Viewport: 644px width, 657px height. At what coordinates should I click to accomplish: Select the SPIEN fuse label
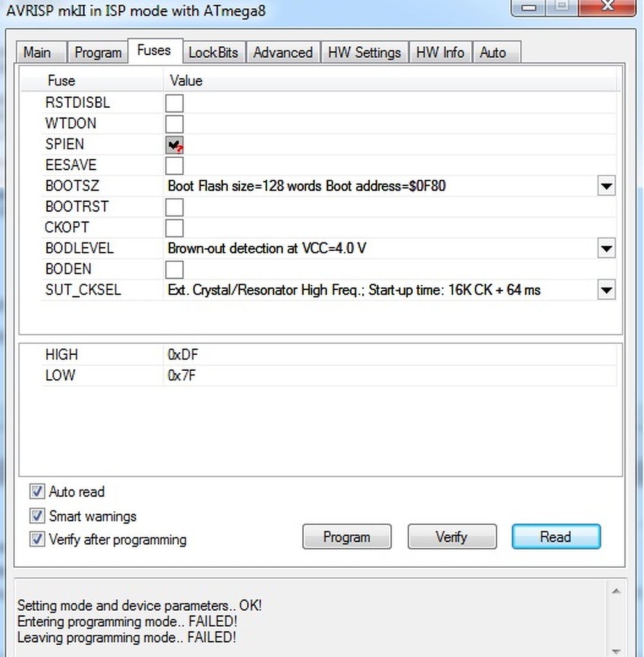(65, 144)
